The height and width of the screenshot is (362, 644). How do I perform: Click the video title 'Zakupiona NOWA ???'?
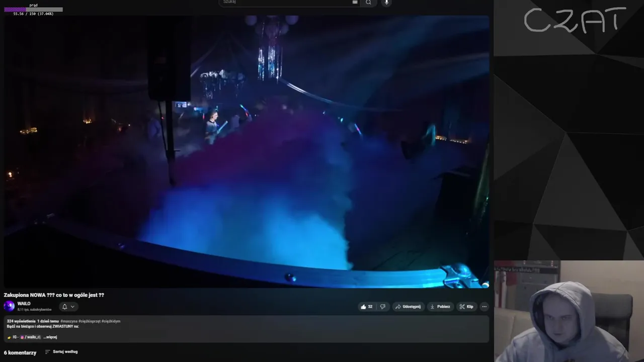point(54,295)
